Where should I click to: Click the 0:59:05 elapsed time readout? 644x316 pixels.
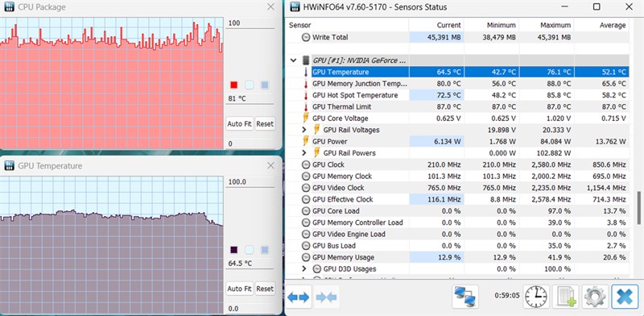[x=507, y=295]
